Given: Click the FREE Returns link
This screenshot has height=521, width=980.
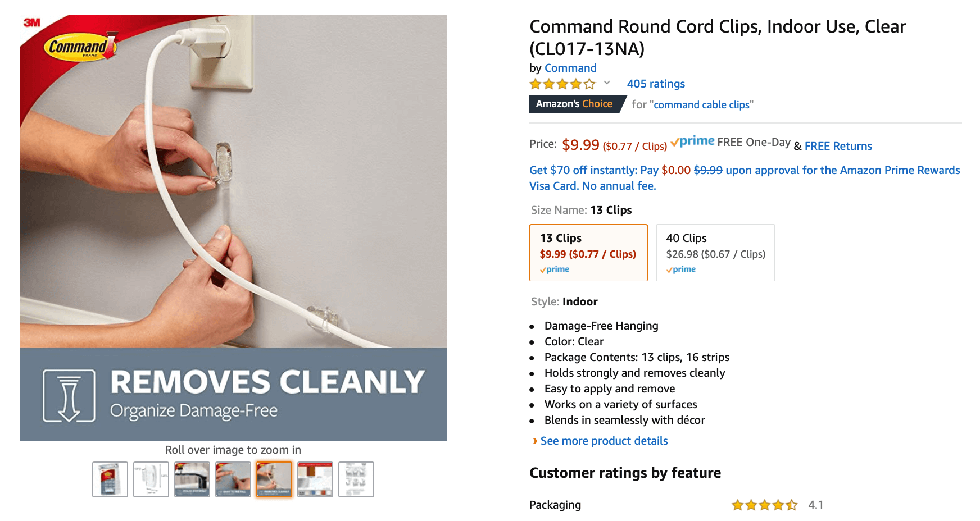Looking at the screenshot, I should click(x=838, y=146).
